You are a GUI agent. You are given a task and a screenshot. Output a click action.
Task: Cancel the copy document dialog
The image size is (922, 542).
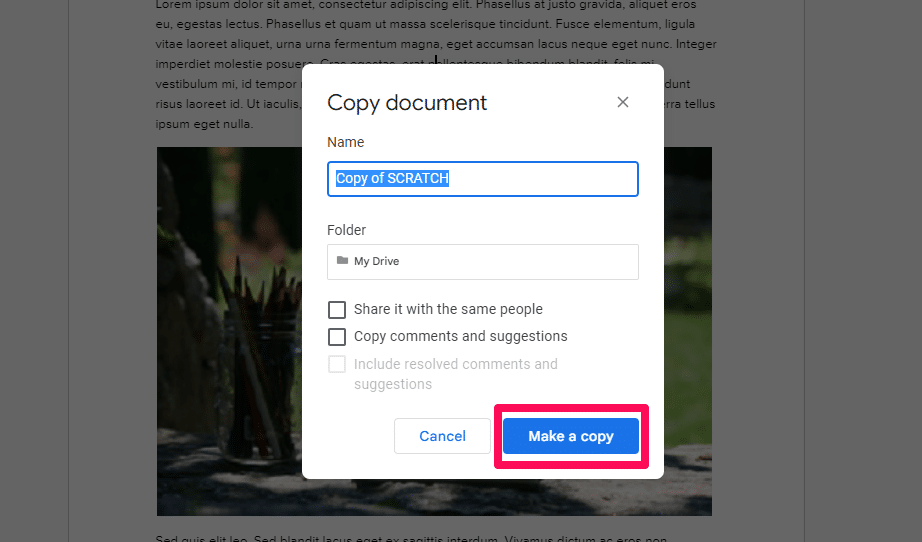442,436
